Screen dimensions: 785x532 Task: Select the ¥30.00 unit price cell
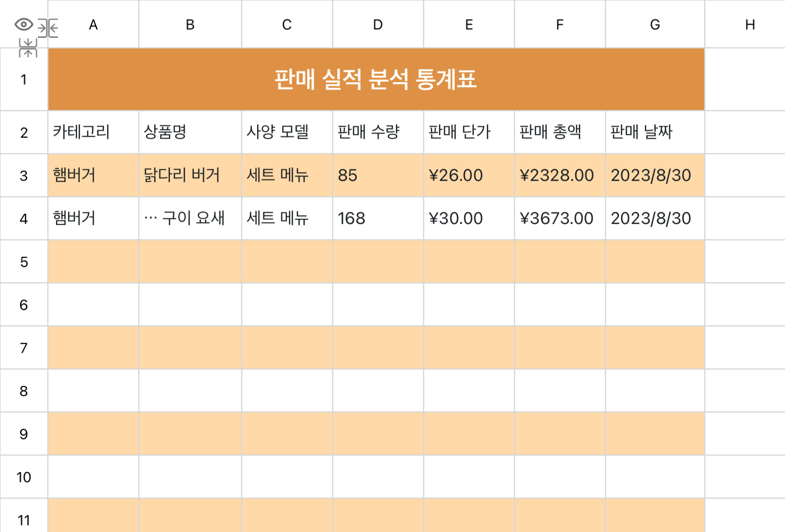(x=469, y=219)
